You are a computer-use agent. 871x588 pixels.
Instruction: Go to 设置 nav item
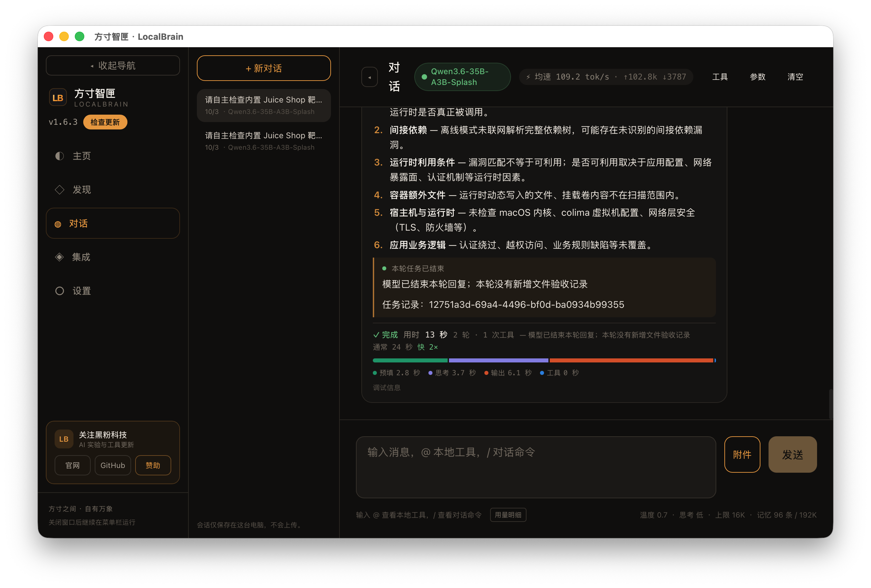click(113, 291)
